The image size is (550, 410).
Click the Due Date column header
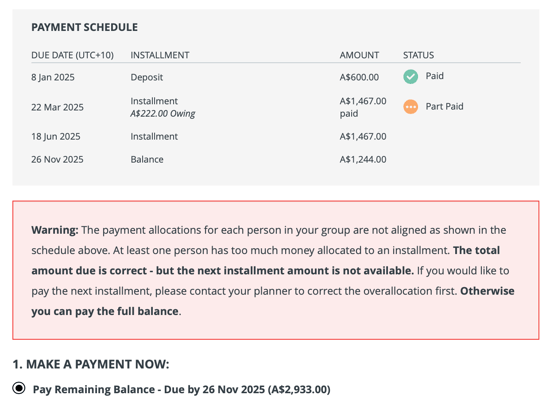pyautogui.click(x=72, y=55)
